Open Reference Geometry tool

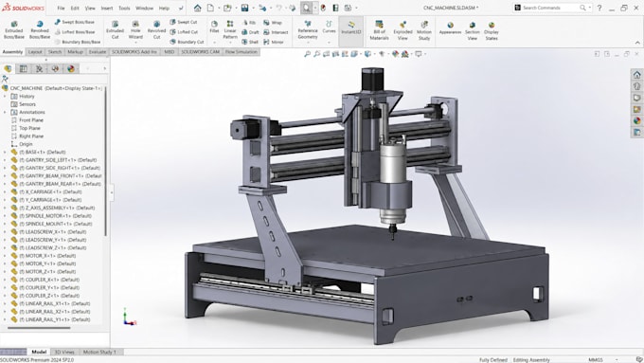[308, 30]
